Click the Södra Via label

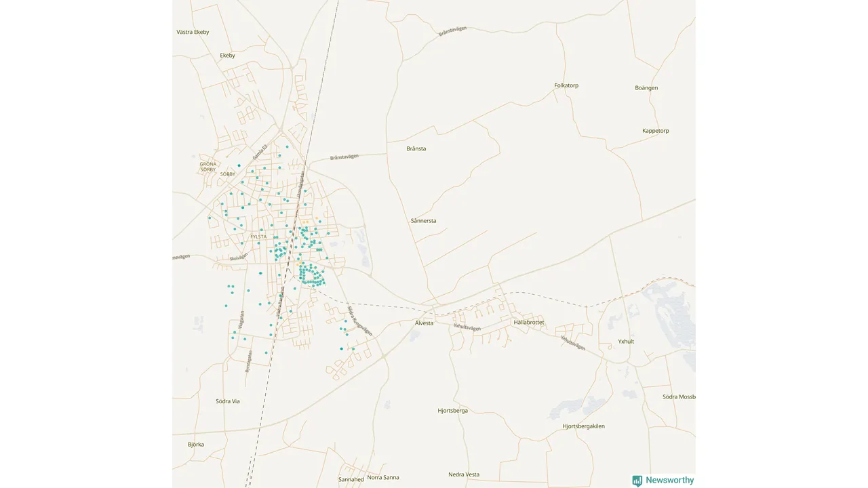coord(228,401)
